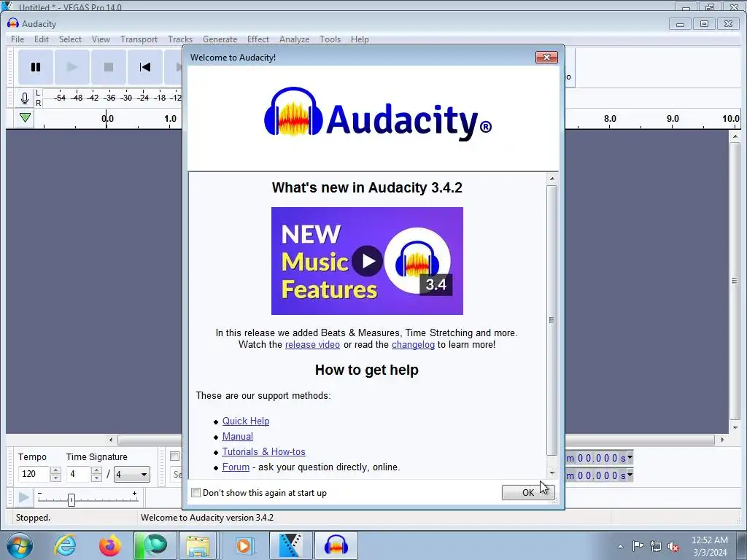Click OK in the Welcome dialog

[528, 492]
